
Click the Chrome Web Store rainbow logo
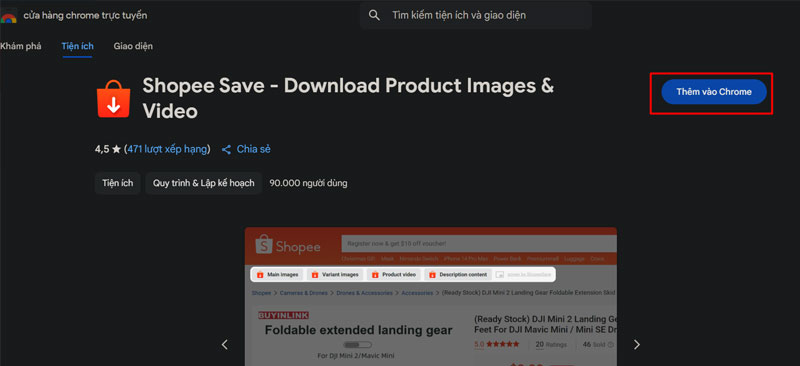click(x=8, y=16)
